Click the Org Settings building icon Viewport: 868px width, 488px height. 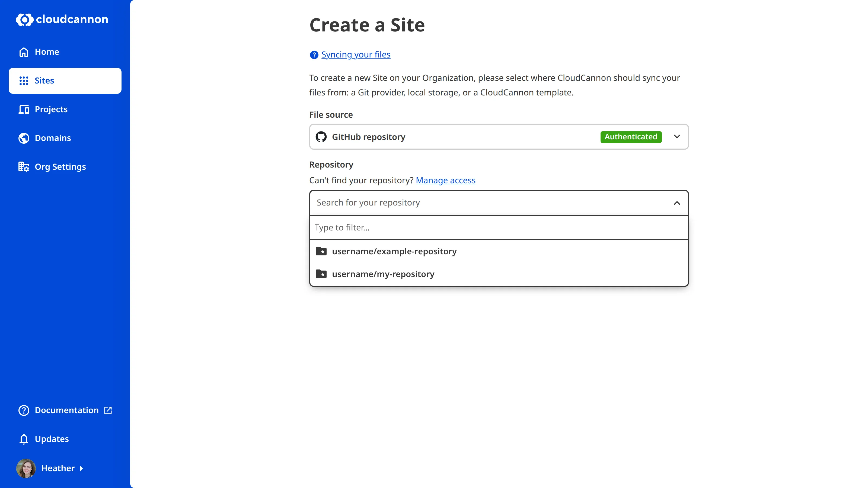[x=24, y=167]
